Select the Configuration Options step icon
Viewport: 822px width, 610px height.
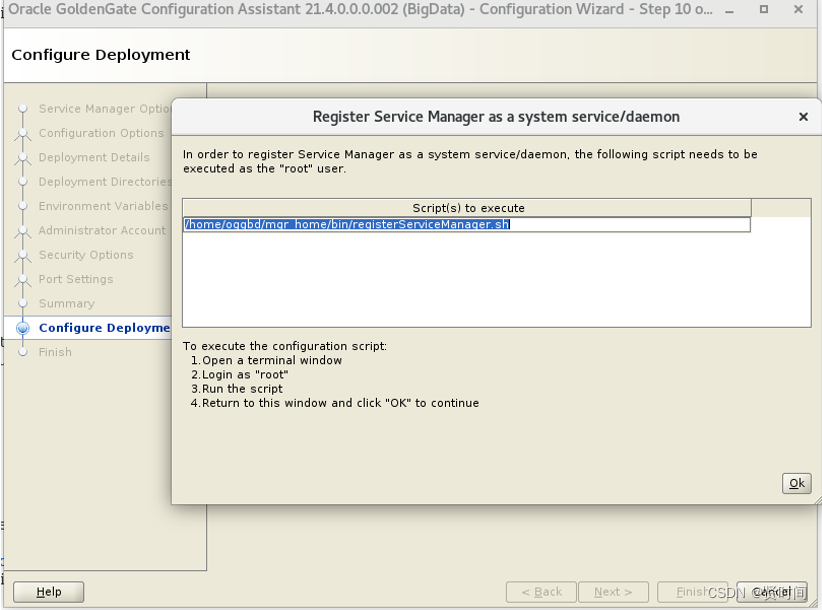tap(23, 133)
